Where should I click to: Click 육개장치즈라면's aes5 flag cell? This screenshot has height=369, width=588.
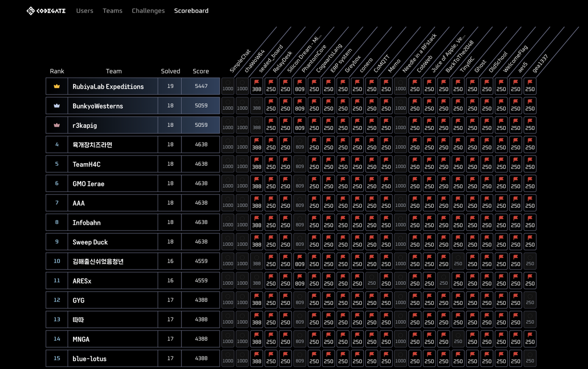click(515, 145)
